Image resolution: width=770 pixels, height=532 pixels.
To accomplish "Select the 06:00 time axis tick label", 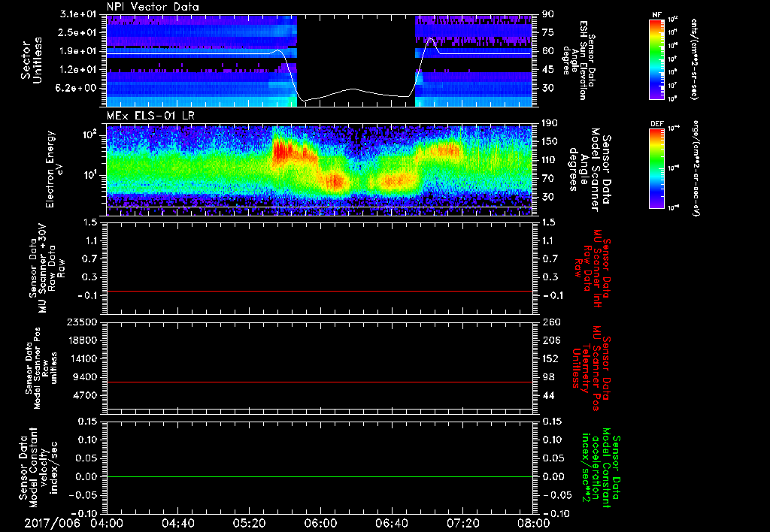I will (x=320, y=524).
